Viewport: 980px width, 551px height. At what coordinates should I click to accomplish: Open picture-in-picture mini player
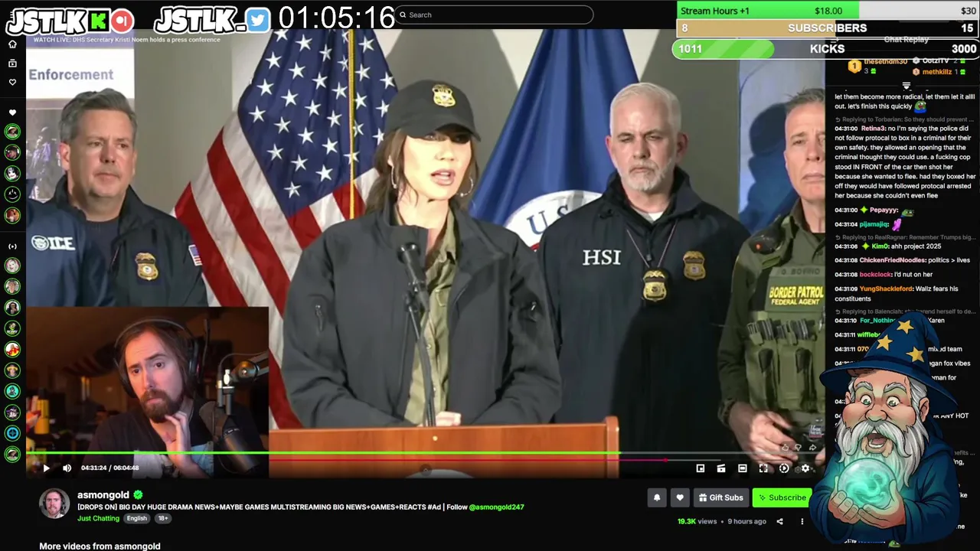click(x=701, y=468)
